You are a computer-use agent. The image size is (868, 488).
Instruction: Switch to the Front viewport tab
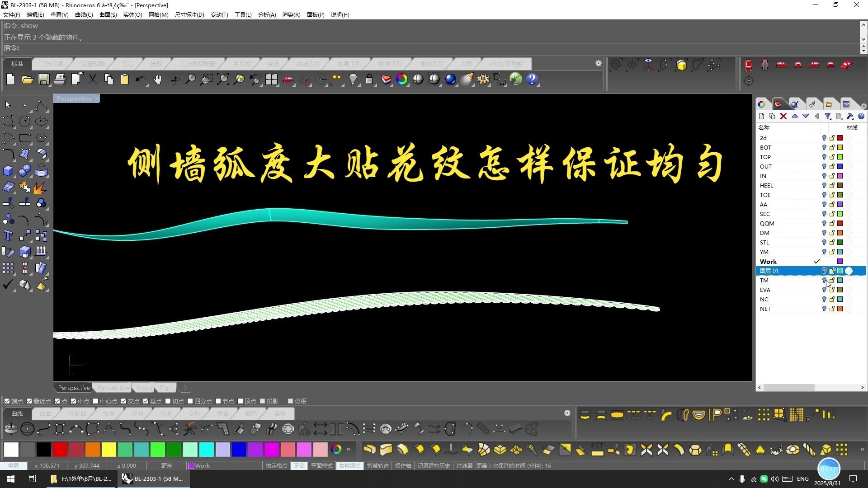[144, 388]
